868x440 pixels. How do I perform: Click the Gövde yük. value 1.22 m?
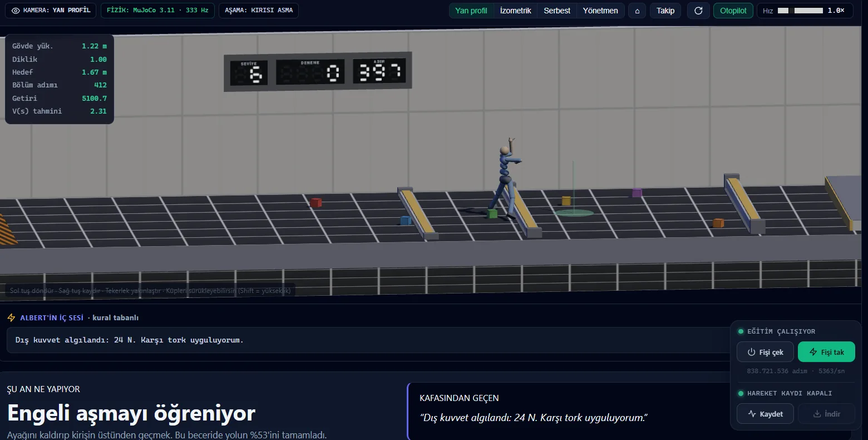[94, 46]
